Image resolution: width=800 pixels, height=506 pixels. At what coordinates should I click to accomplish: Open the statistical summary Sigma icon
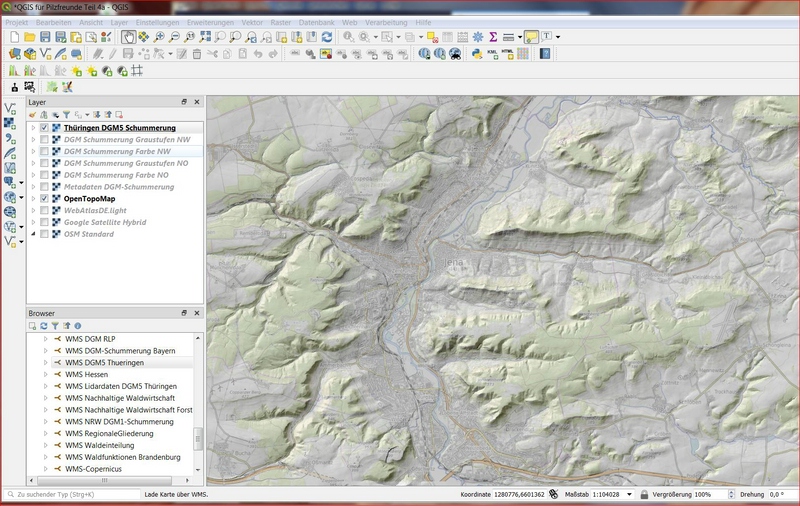[x=493, y=37]
